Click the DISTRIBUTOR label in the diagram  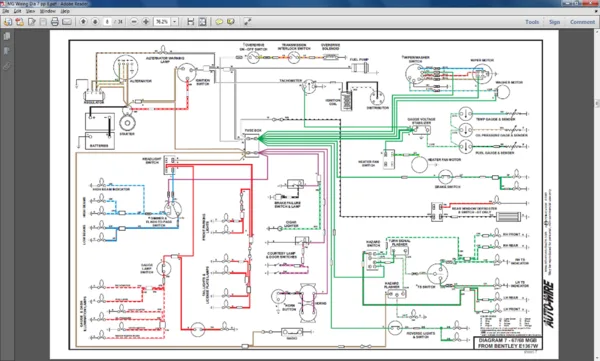(x=378, y=108)
